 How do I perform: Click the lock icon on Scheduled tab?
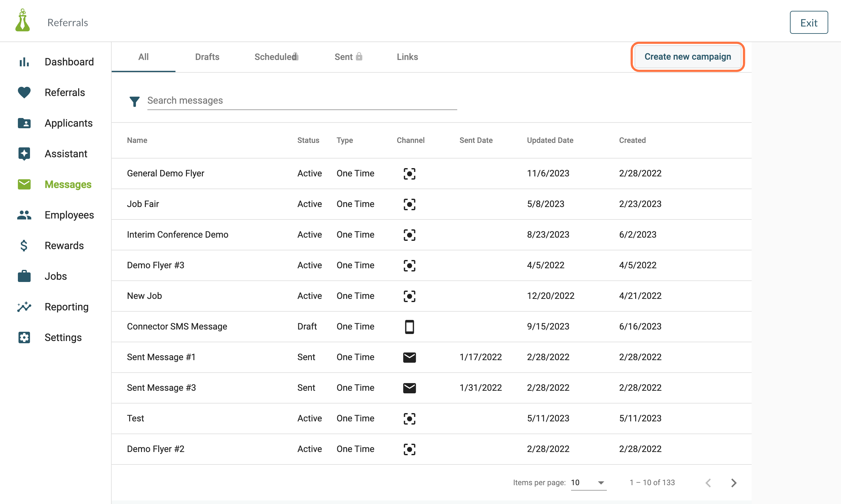[x=296, y=56]
